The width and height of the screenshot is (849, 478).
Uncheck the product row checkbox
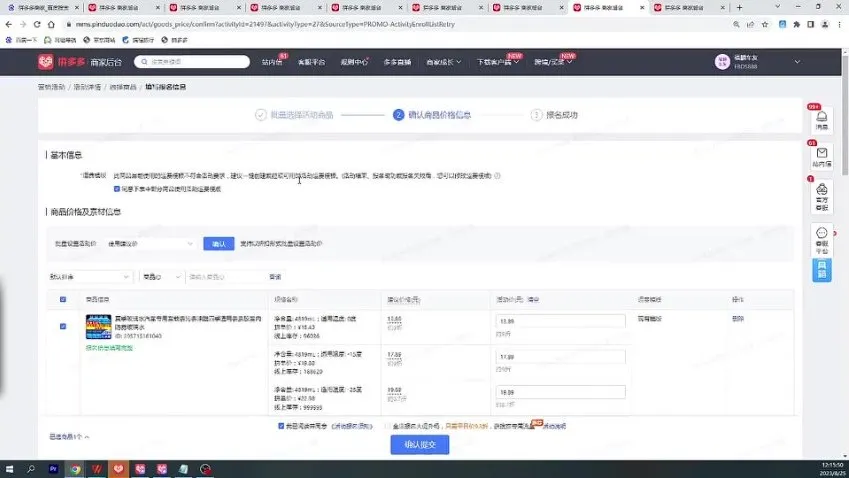coord(64,326)
